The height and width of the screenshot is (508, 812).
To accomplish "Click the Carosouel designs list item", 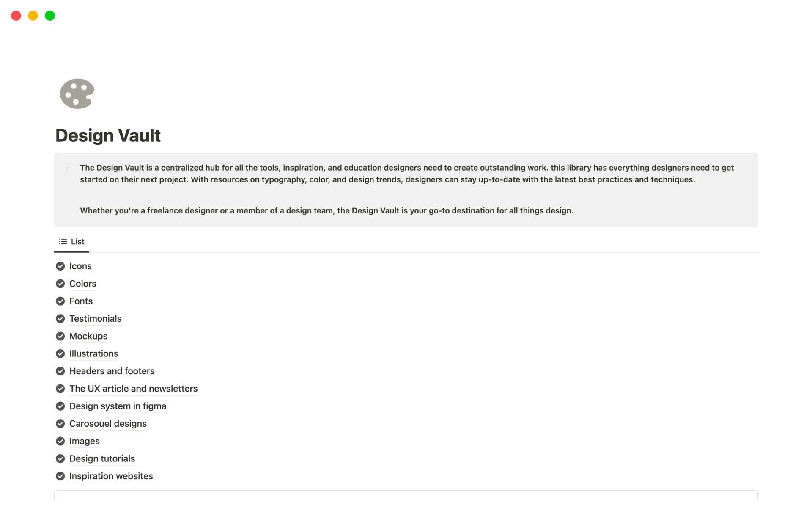I will click(107, 423).
